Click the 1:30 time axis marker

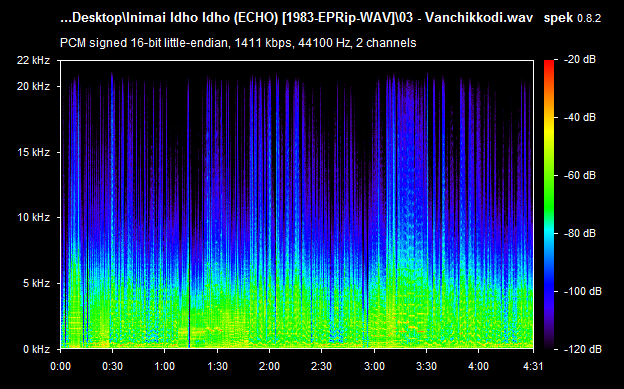point(217,366)
